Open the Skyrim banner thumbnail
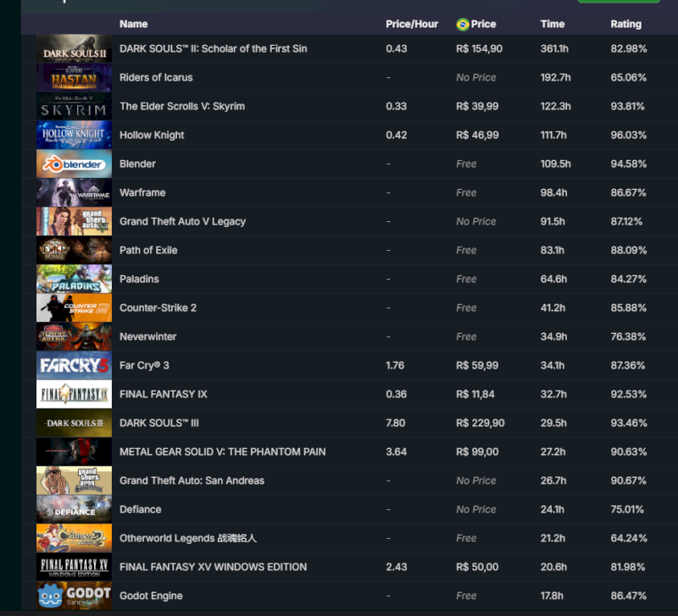Screen dimensions: 678x616 coord(74,107)
